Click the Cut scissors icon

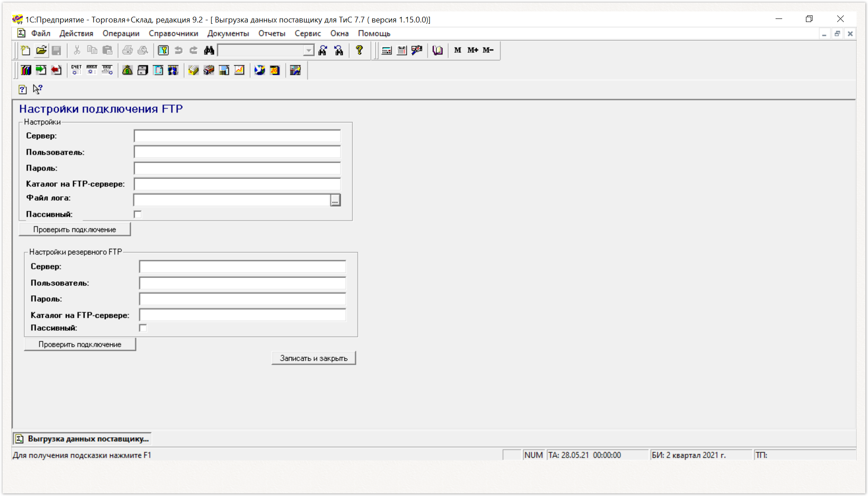click(x=77, y=50)
